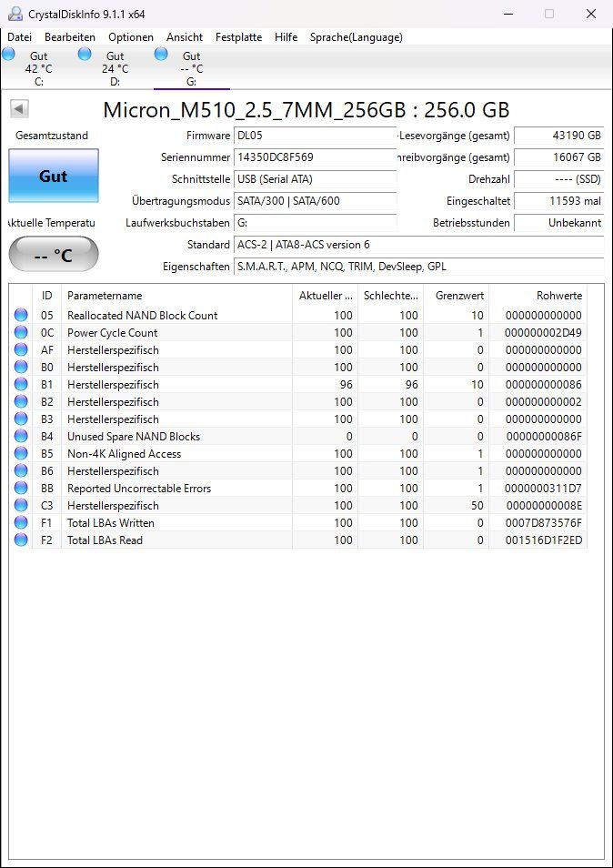Image resolution: width=613 pixels, height=868 pixels.
Task: Click the total writes value 16067 GB
Action: (x=558, y=157)
